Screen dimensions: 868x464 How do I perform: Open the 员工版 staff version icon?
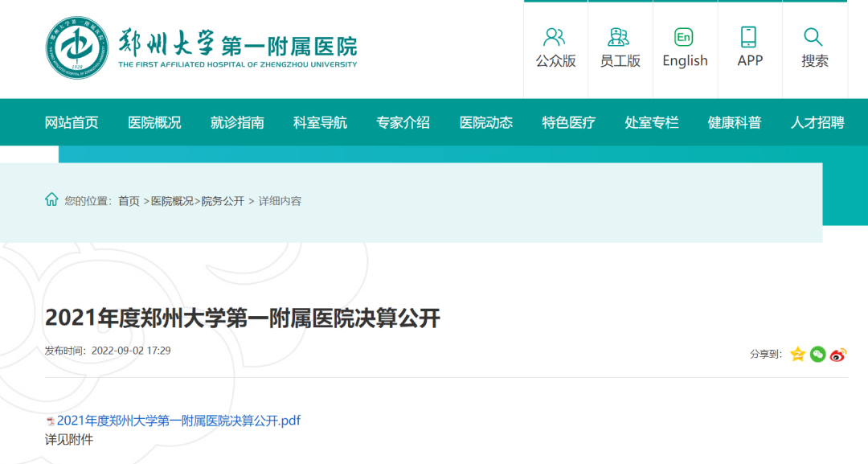[x=619, y=37]
